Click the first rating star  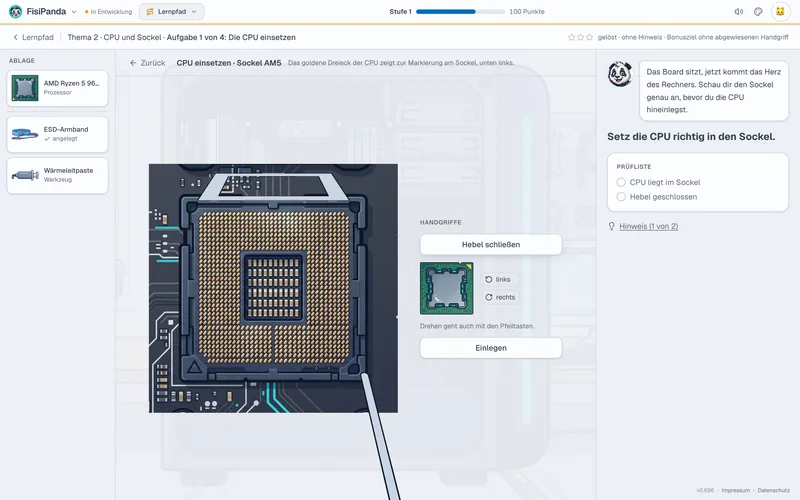click(571, 37)
